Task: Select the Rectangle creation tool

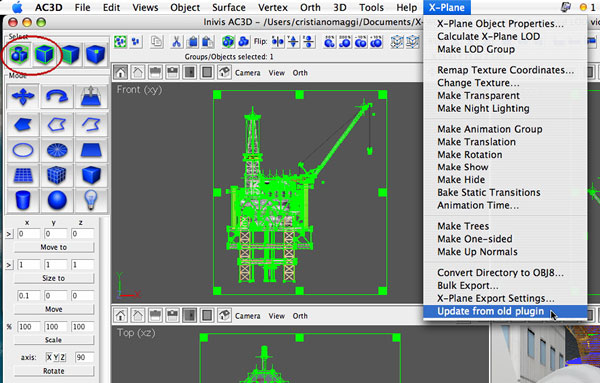Action: 91,150
